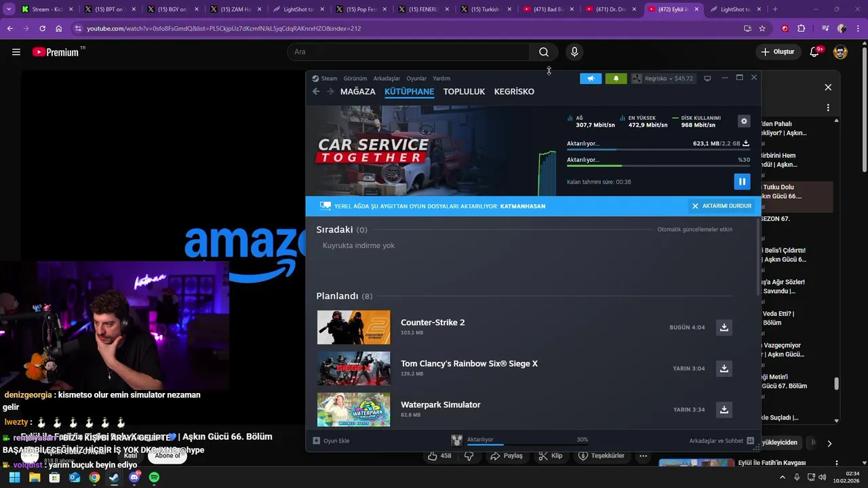
Task: Click the Abone ol subscribe button
Action: (167, 455)
